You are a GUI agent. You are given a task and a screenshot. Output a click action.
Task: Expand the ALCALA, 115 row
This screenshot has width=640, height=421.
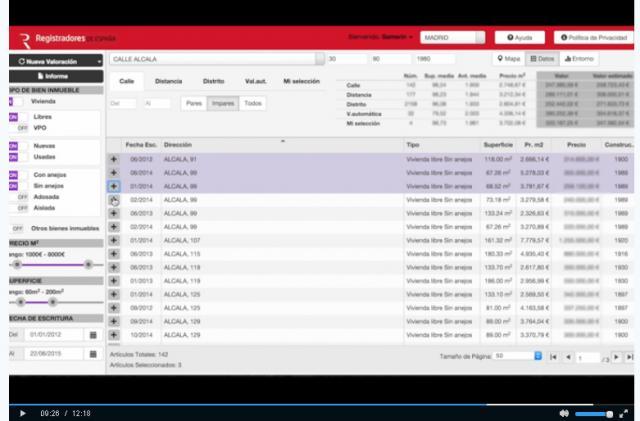pyautogui.click(x=113, y=254)
